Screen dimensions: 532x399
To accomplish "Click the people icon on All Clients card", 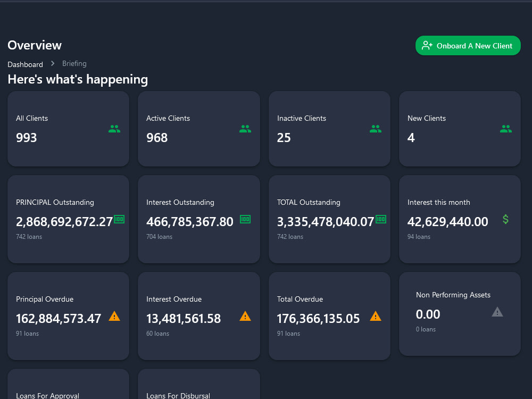I will coord(114,128).
